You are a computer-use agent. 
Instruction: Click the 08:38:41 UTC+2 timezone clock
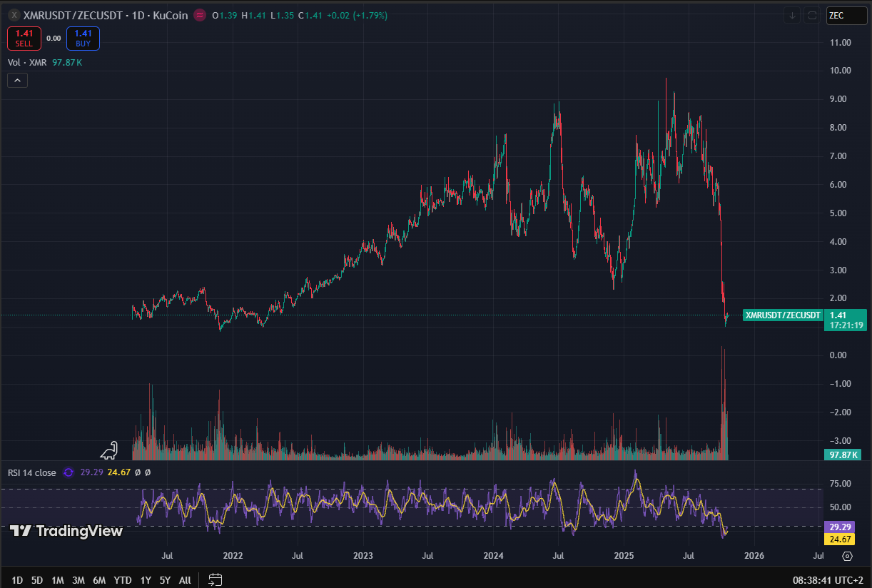(827, 581)
